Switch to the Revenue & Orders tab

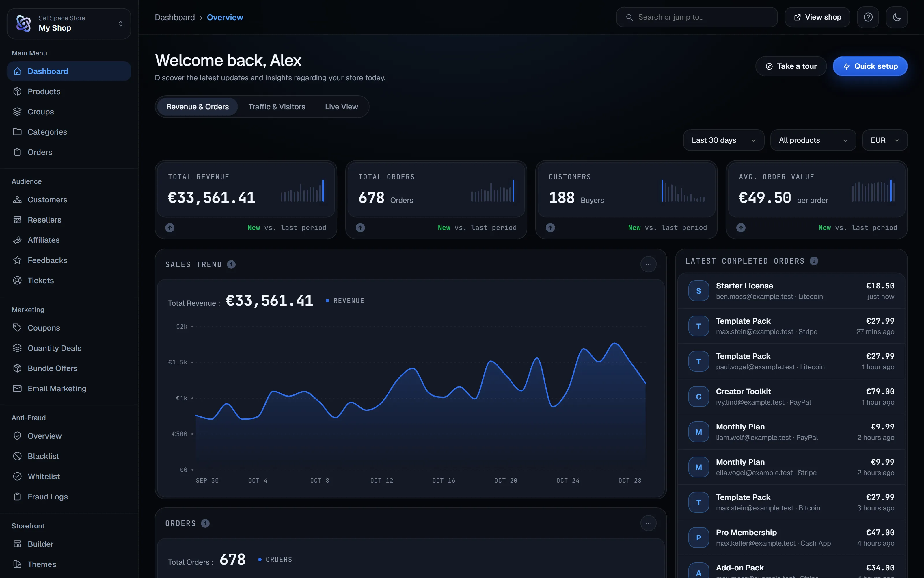pyautogui.click(x=198, y=107)
